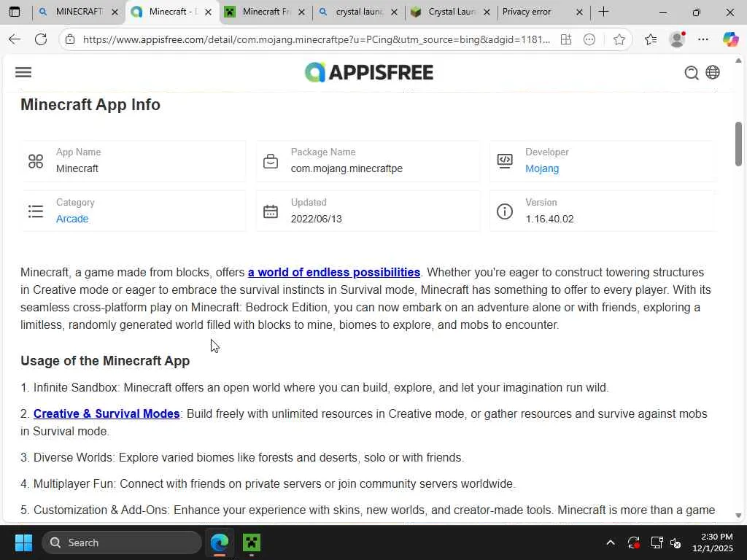Click the Category list icon
This screenshot has width=747, height=560.
[x=36, y=211]
